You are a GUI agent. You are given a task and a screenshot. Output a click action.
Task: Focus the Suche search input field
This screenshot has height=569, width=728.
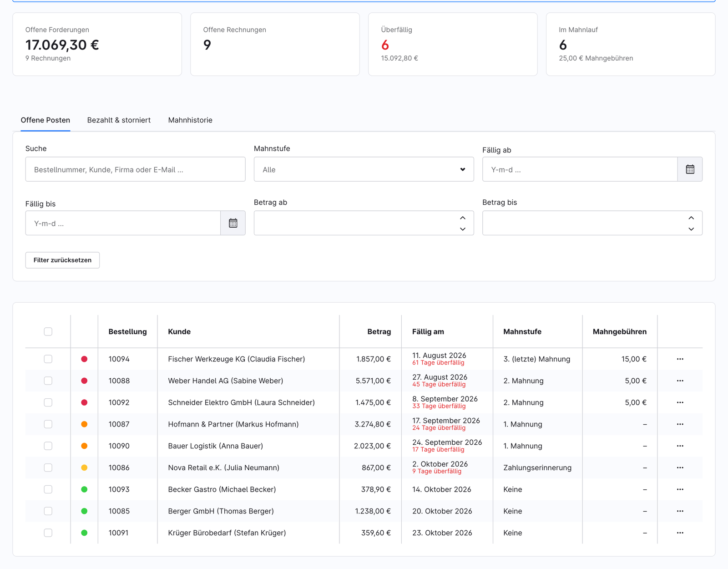click(x=135, y=169)
